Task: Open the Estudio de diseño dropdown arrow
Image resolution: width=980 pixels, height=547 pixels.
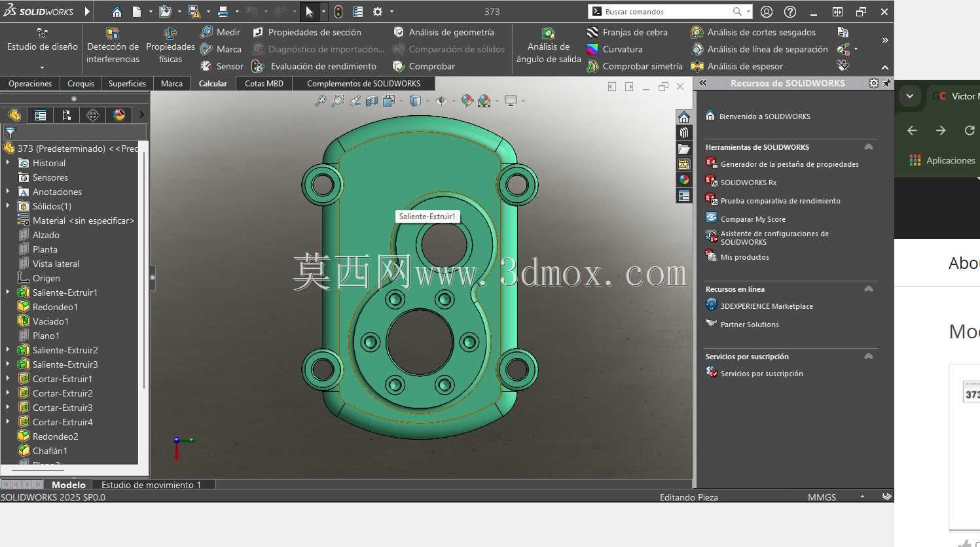Action: [42, 67]
